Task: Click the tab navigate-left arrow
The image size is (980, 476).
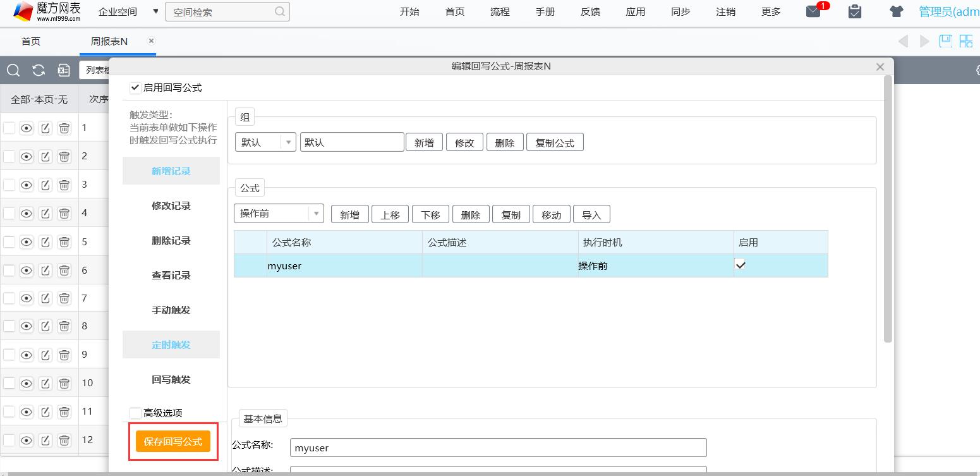Action: tap(904, 42)
